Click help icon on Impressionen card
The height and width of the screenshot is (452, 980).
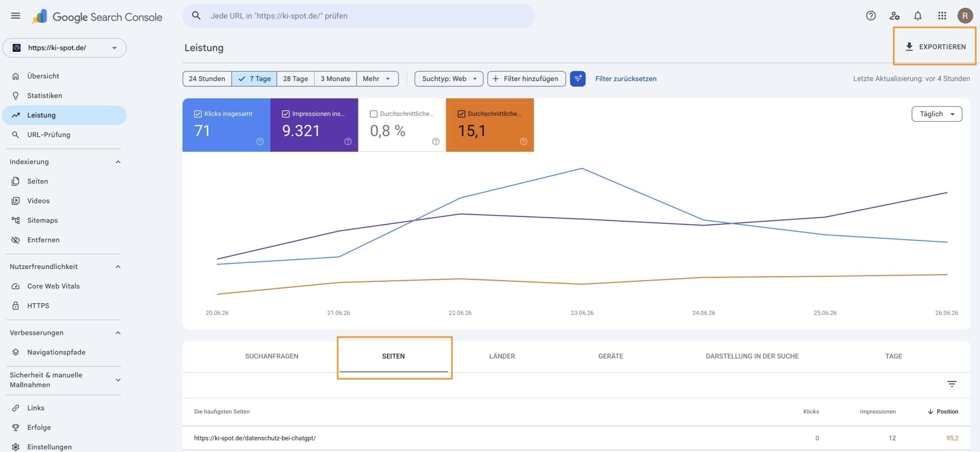(x=348, y=141)
